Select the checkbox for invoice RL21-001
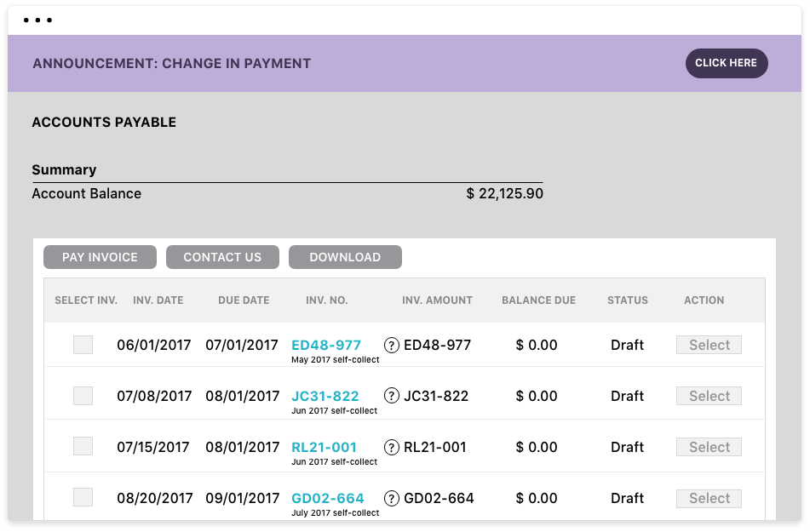The image size is (810, 532). click(x=83, y=446)
